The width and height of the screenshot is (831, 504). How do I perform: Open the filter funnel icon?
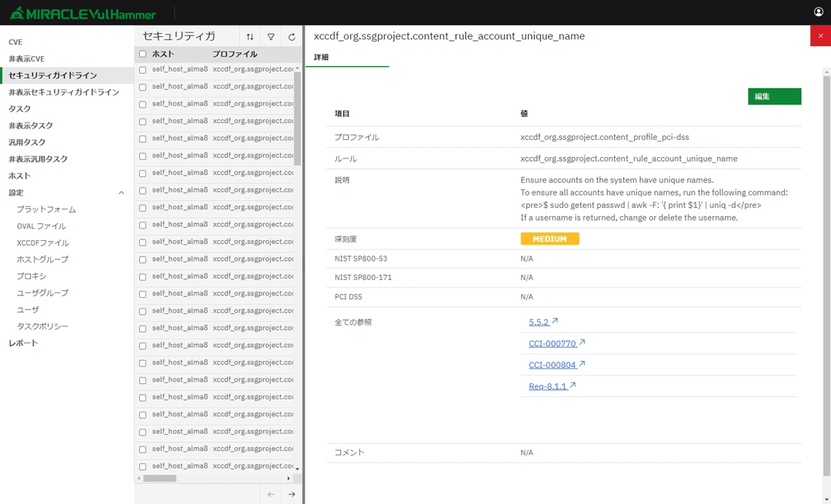pos(271,37)
